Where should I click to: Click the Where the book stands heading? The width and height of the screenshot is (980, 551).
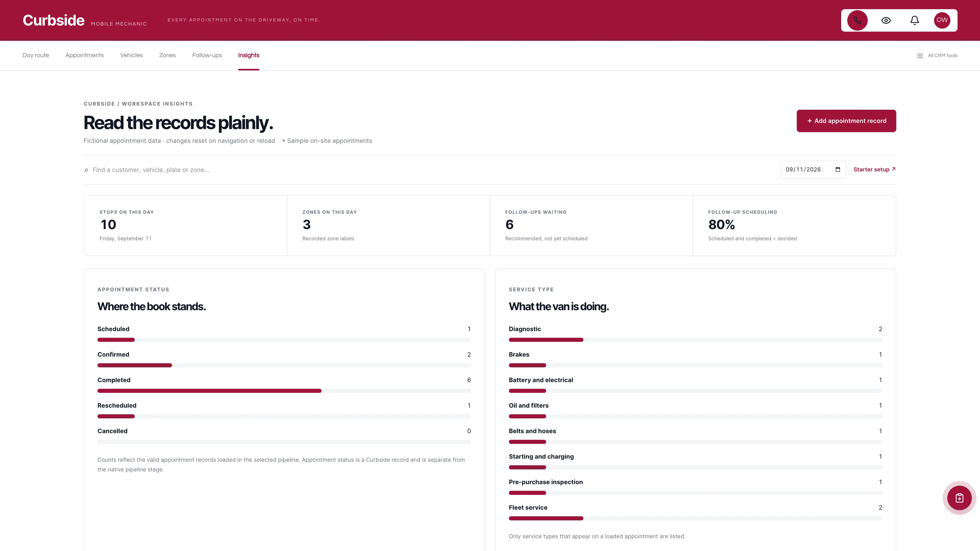[x=151, y=306]
